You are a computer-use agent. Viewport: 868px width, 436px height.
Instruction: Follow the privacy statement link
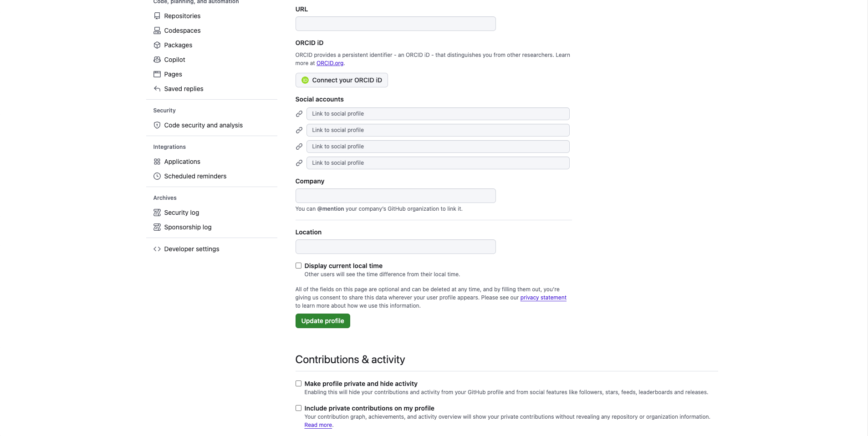point(543,298)
